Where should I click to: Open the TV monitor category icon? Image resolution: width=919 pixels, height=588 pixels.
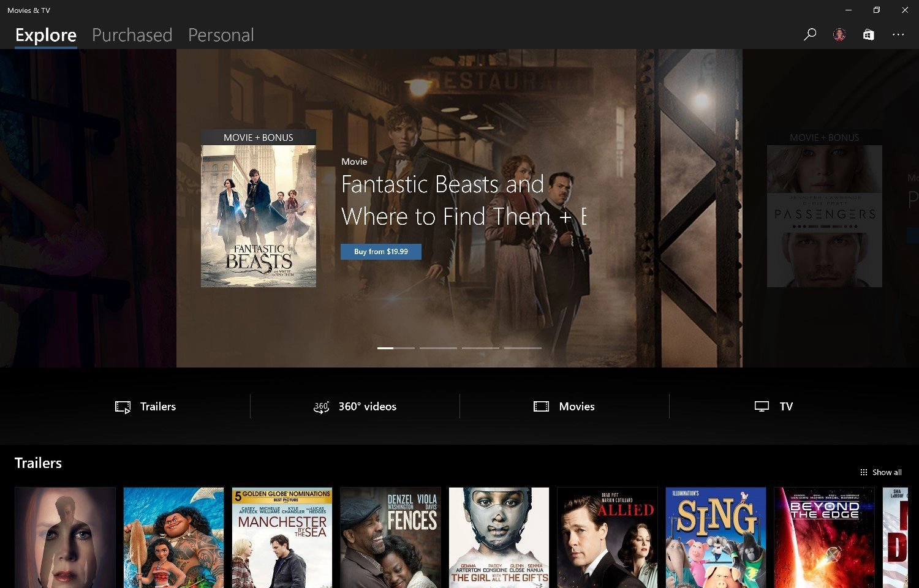762,407
